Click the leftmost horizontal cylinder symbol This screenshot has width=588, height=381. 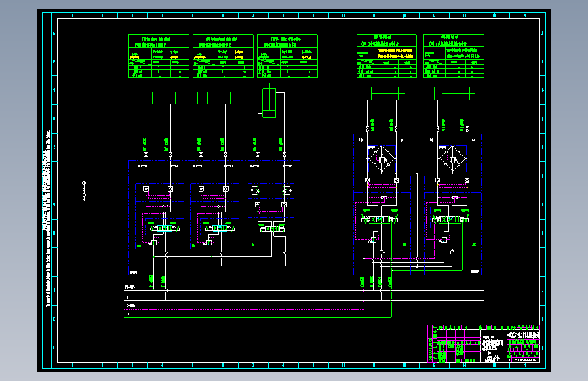(x=161, y=98)
